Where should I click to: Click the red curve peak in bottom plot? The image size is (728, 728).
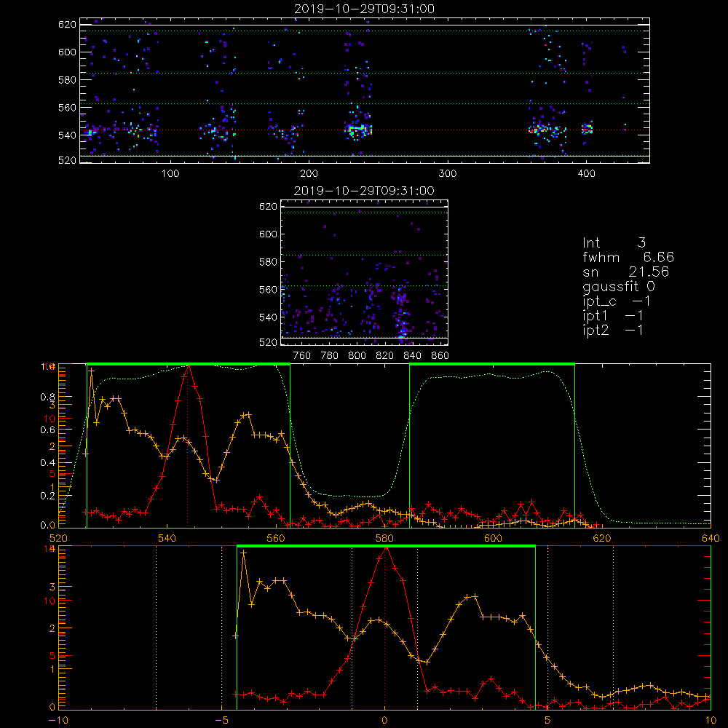(385, 549)
